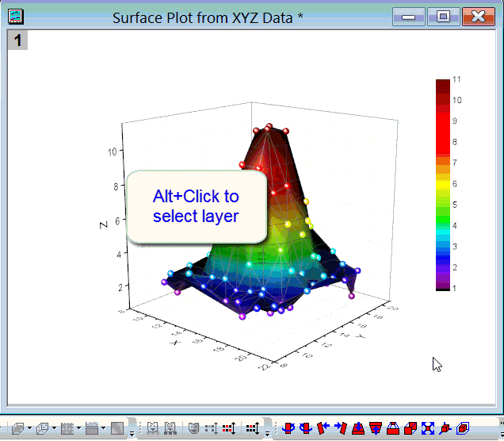Click the rotate clockwise 3D icon
Screen dimensions: 504x441
tap(305, 428)
